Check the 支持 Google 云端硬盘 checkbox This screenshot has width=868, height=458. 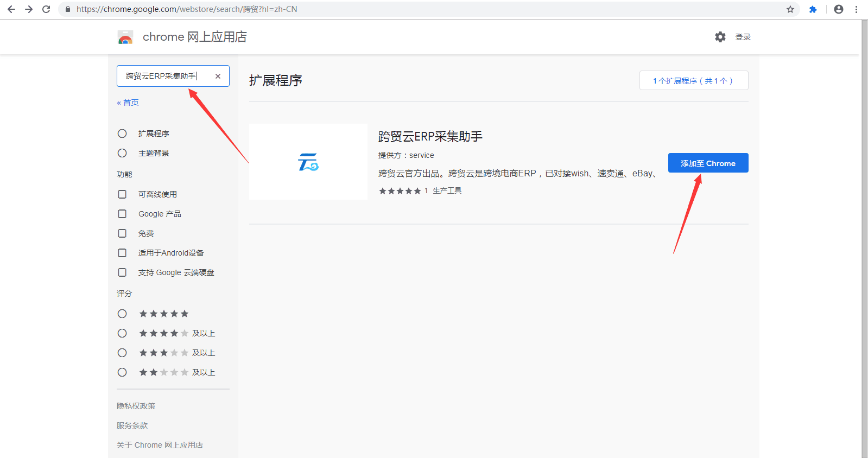coord(122,272)
